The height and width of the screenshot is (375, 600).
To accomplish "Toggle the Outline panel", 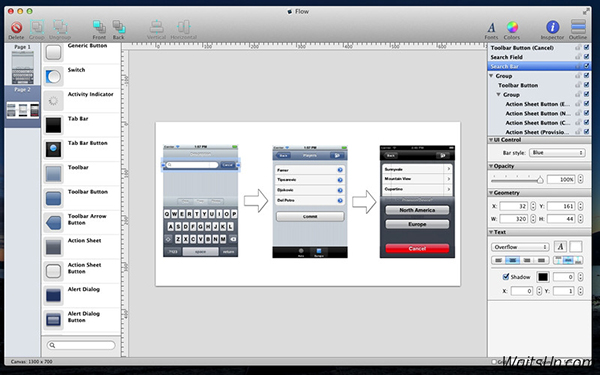I will coord(578,27).
